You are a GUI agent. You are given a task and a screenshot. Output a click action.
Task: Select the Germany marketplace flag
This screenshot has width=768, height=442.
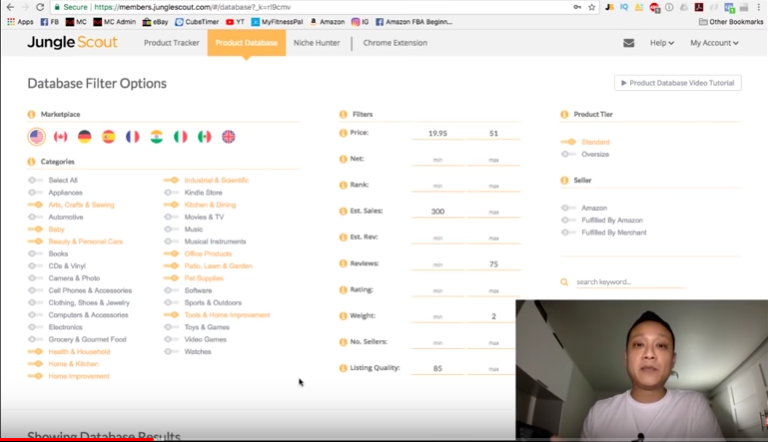click(85, 137)
